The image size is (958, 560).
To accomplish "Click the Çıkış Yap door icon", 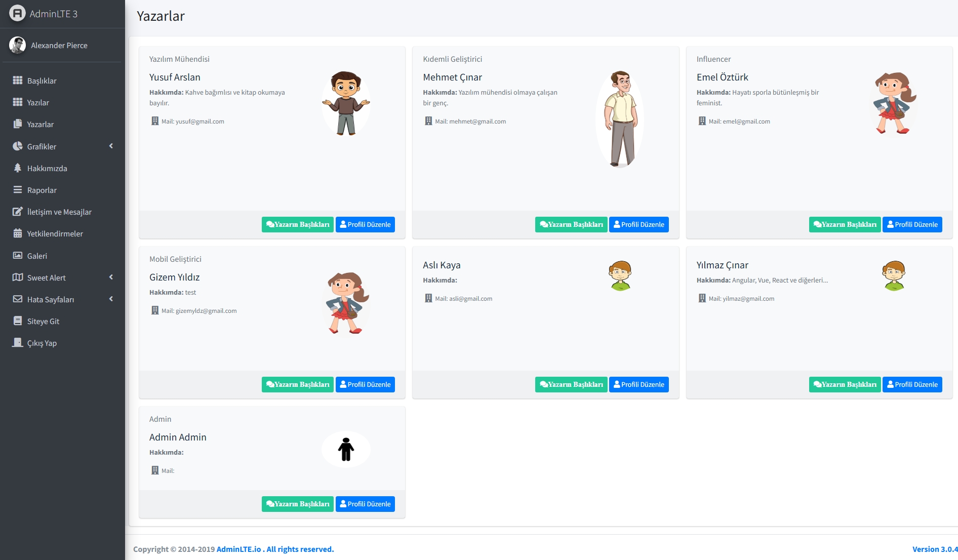I will tap(18, 343).
